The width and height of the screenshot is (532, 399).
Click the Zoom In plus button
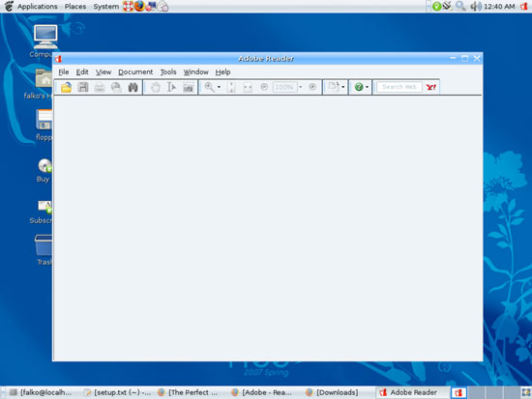pos(312,87)
